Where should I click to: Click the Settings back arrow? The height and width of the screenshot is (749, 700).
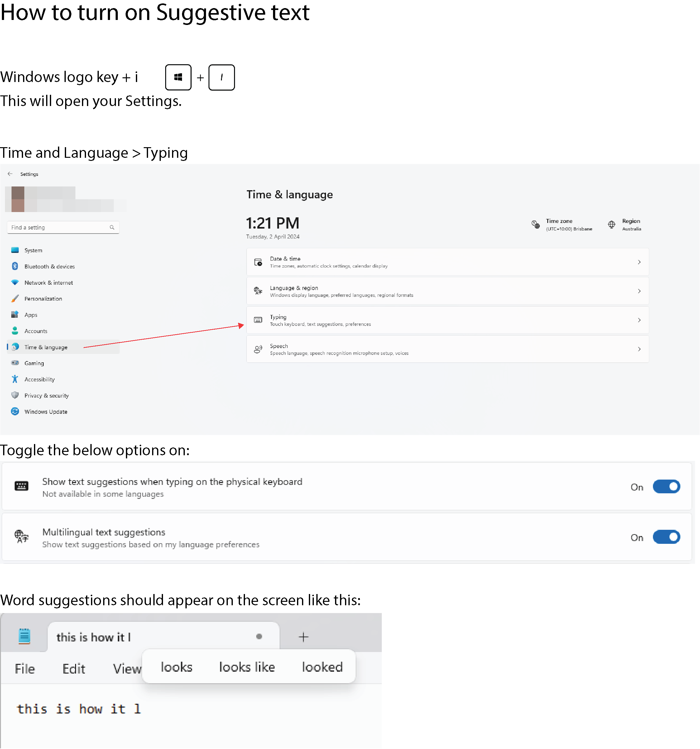(10, 174)
